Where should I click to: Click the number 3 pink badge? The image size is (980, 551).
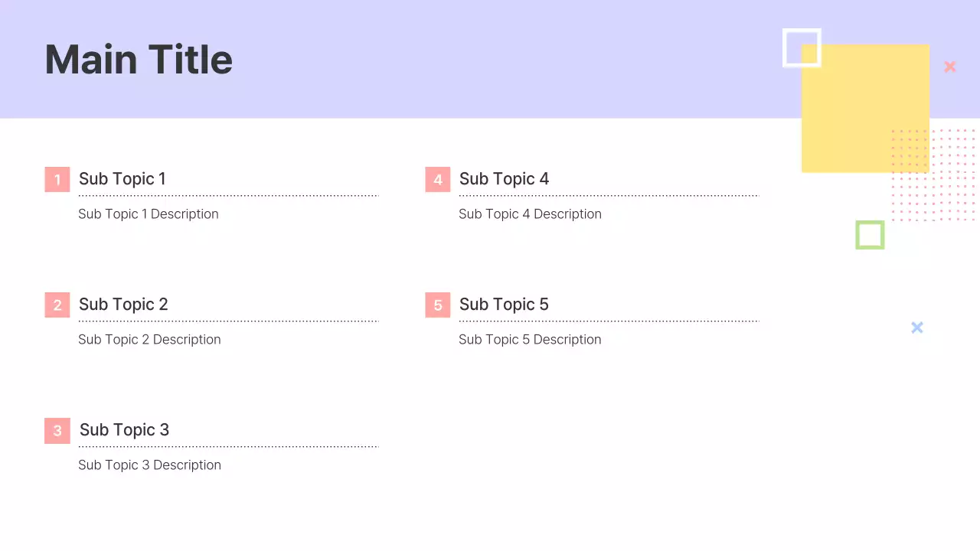(57, 431)
